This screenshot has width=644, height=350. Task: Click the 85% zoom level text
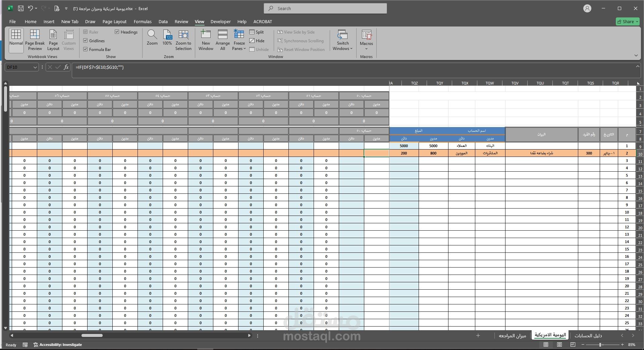pyautogui.click(x=632, y=345)
